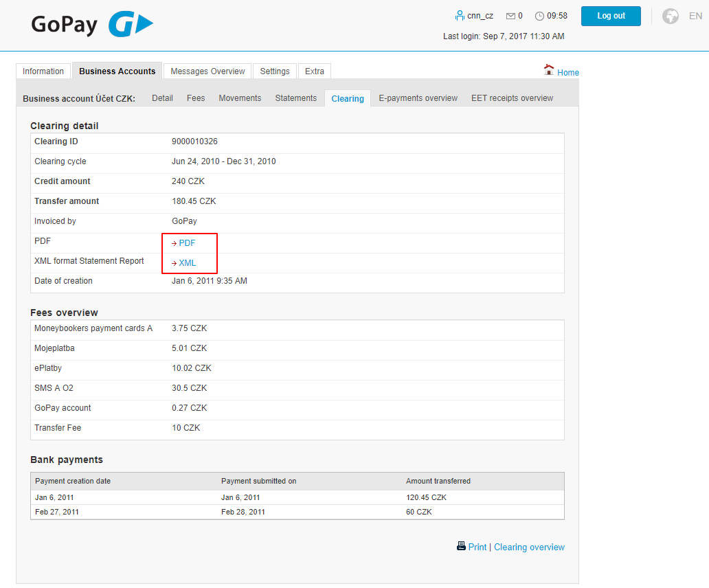Click the GoPay logo

coord(92,25)
